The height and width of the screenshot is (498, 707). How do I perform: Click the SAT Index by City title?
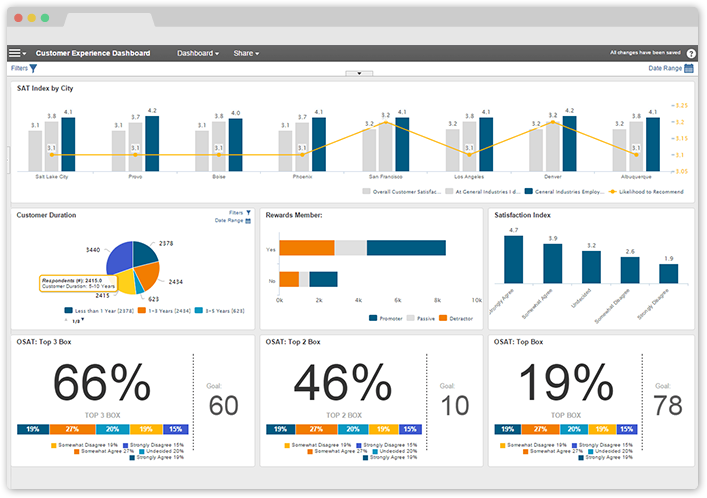pyautogui.click(x=45, y=88)
